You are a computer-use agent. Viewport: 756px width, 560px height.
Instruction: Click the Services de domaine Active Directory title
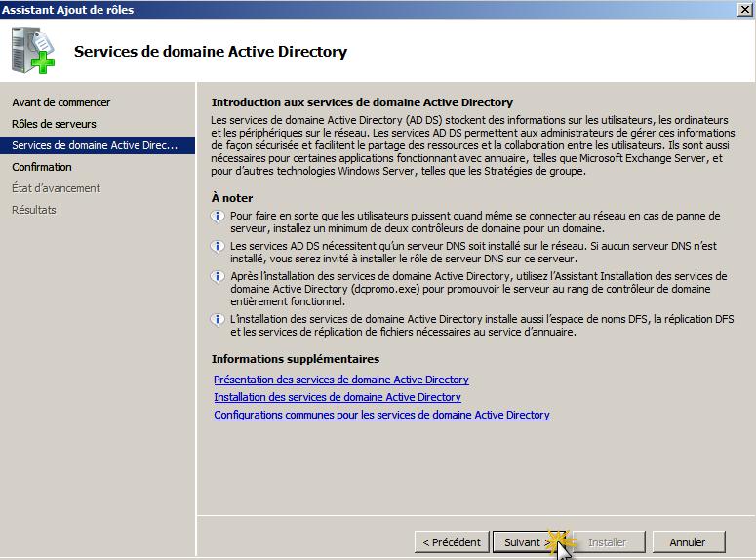[x=211, y=51]
